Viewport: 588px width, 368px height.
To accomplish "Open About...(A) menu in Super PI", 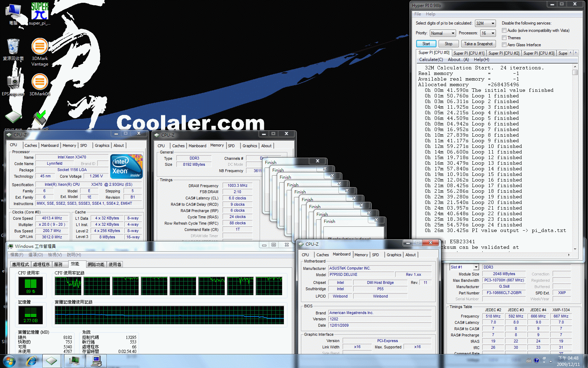I will (458, 60).
